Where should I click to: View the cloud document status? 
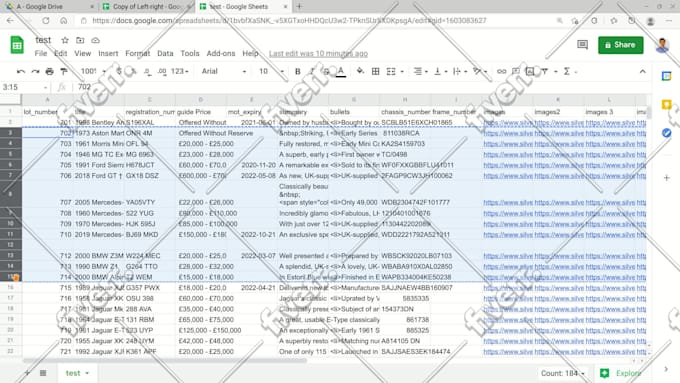(x=95, y=40)
